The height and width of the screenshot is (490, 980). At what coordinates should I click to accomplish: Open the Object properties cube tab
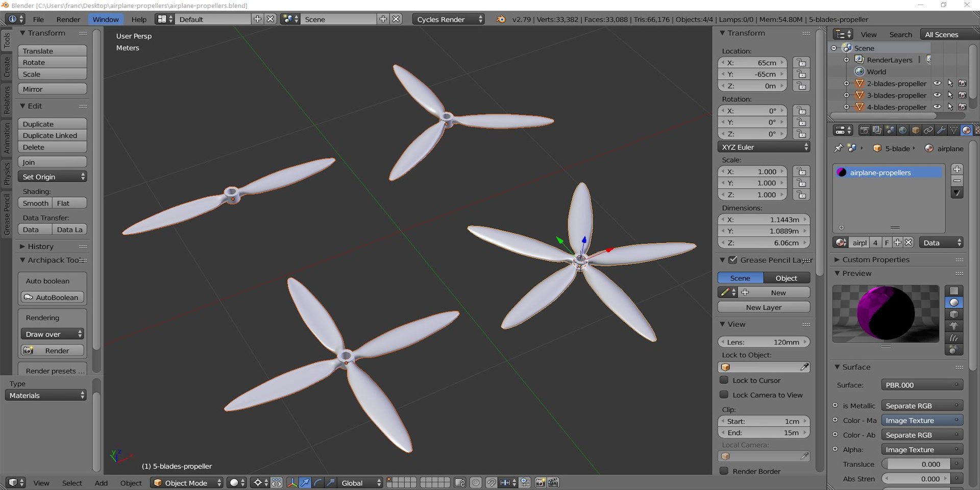tap(915, 130)
